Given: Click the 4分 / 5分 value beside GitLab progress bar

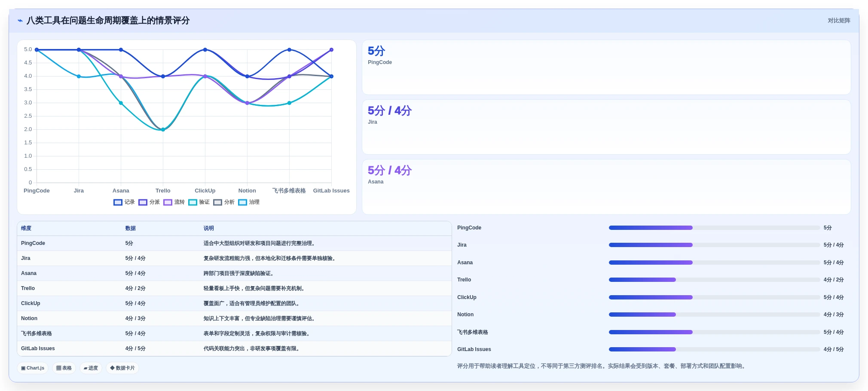Looking at the screenshot, I should point(834,349).
